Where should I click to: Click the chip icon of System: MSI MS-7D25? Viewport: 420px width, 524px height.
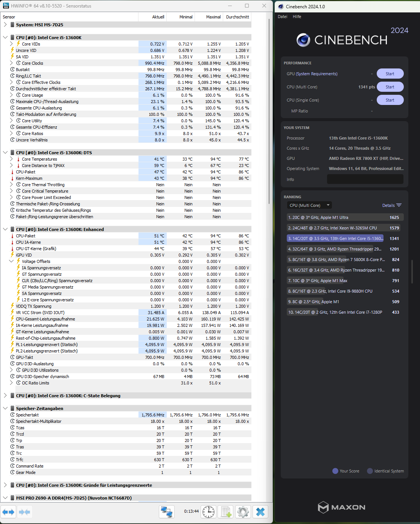click(x=12, y=25)
